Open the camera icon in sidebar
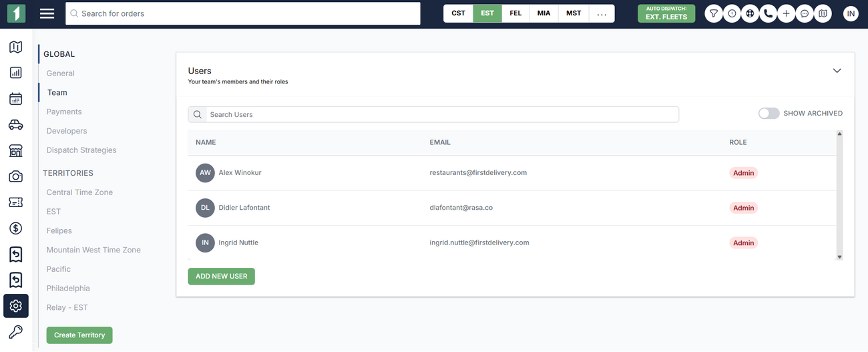The image size is (868, 352). click(x=16, y=176)
